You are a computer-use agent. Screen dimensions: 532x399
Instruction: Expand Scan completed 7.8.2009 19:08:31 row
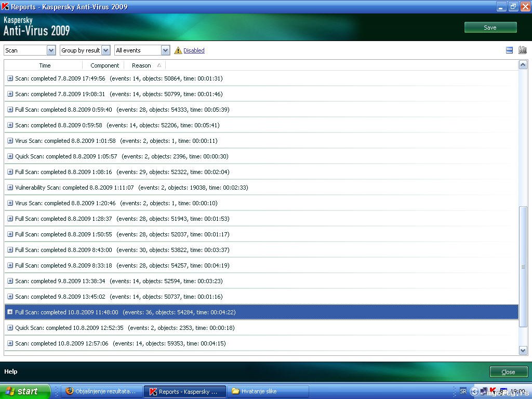pyautogui.click(x=10, y=94)
